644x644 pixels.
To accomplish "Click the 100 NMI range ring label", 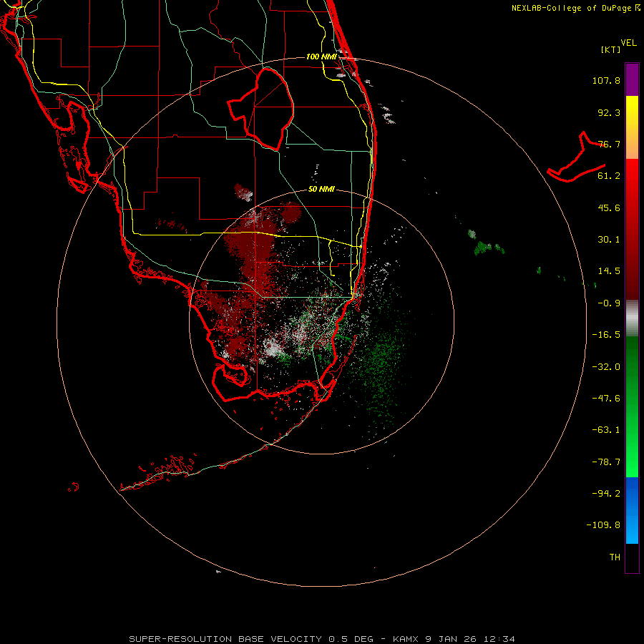I will coord(321,57).
